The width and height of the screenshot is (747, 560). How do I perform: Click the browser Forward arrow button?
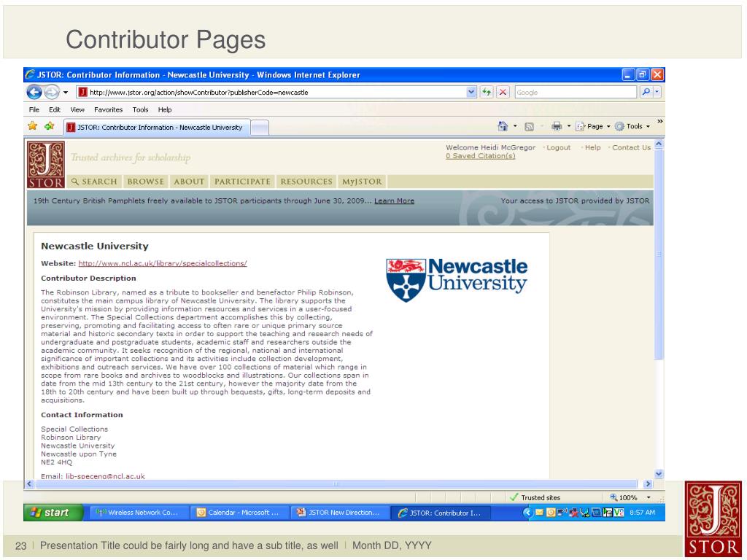pyautogui.click(x=52, y=92)
